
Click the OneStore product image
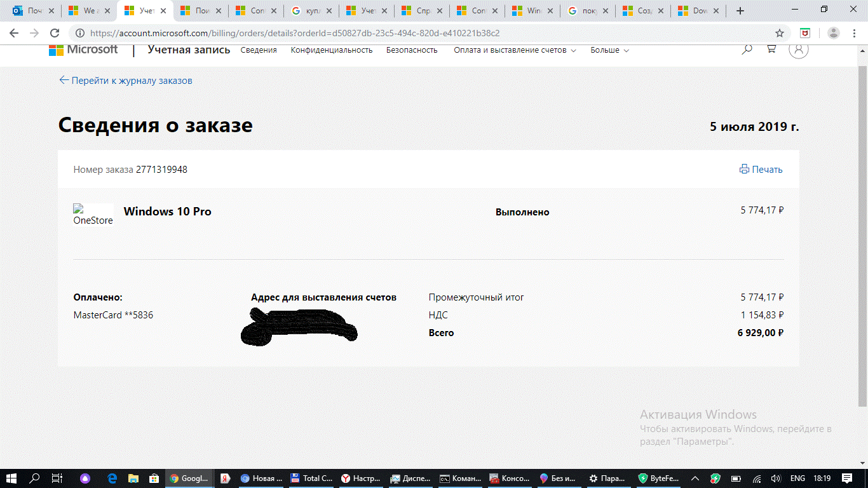(93, 215)
